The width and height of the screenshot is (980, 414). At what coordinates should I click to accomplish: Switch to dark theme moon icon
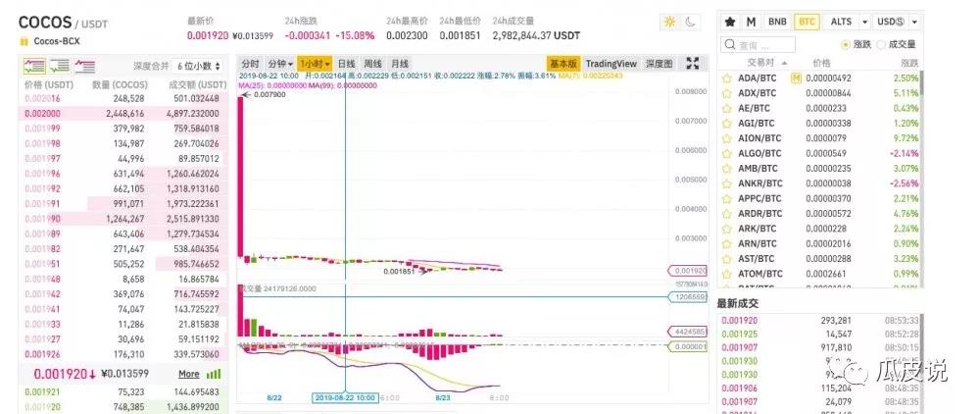pyautogui.click(x=689, y=22)
